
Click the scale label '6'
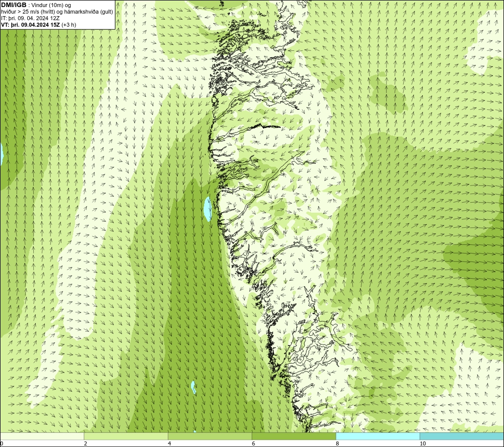click(254, 443)
